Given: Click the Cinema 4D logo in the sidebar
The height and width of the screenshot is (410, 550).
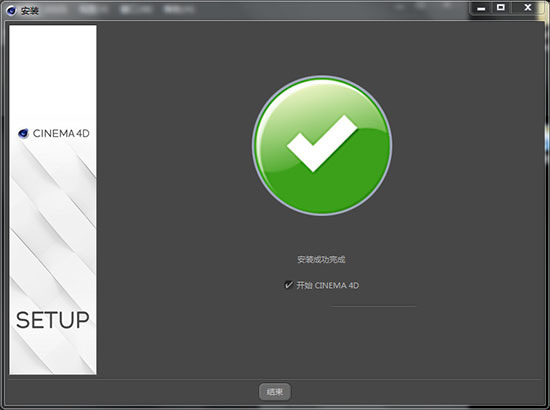Looking at the screenshot, I should coord(23,133).
